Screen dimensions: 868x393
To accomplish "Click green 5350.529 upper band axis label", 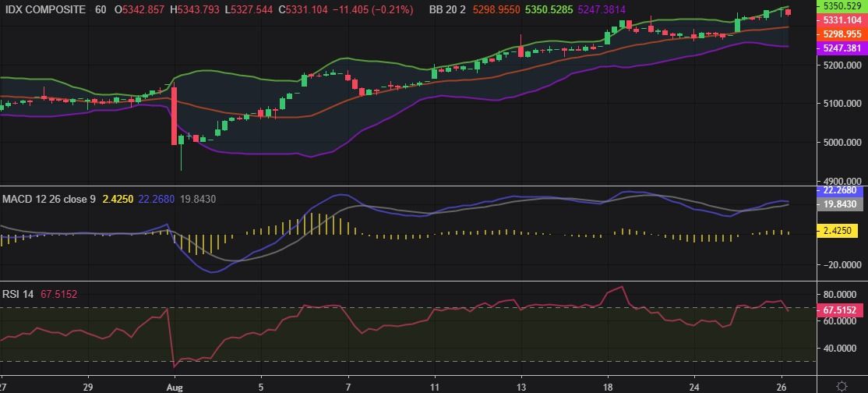I will coord(842,5).
